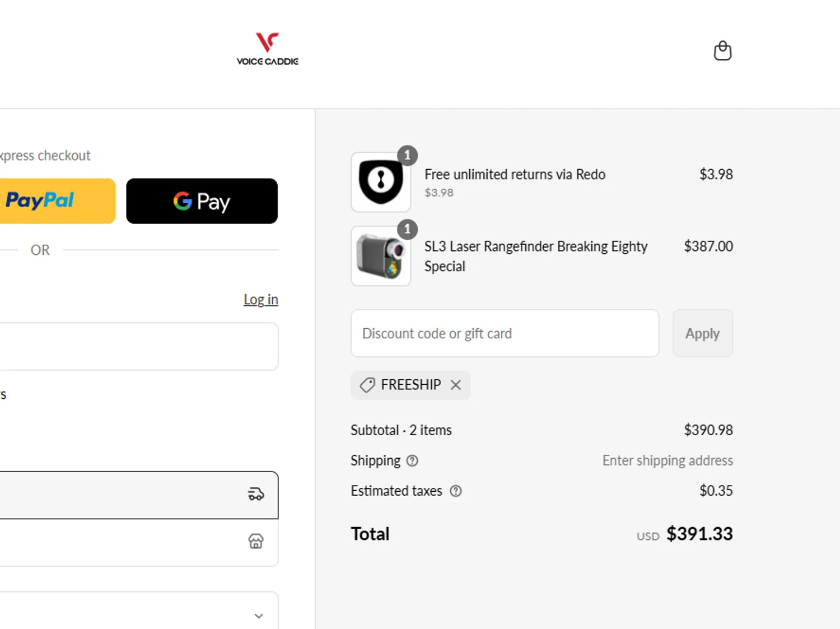
Task: Click the express checkout heading
Action: click(45, 155)
